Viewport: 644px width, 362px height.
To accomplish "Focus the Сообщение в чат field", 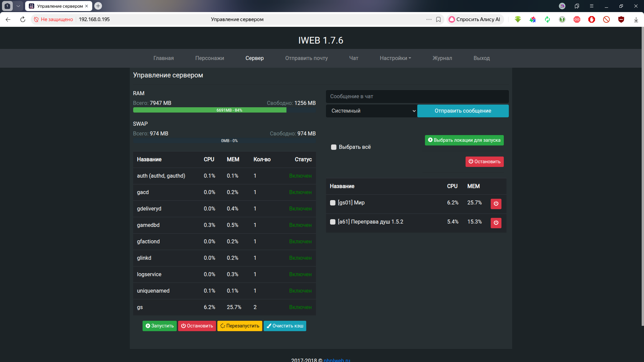I will [417, 97].
